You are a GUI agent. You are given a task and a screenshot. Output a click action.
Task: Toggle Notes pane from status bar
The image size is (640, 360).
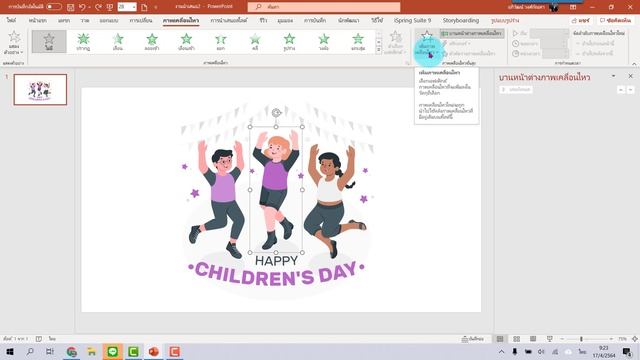point(473,339)
